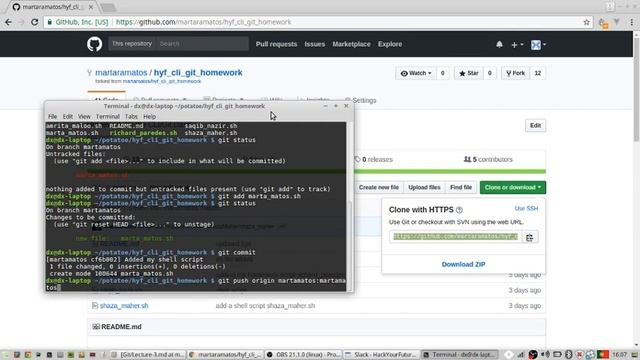
Task: Click Download ZIP
Action: coord(463,264)
